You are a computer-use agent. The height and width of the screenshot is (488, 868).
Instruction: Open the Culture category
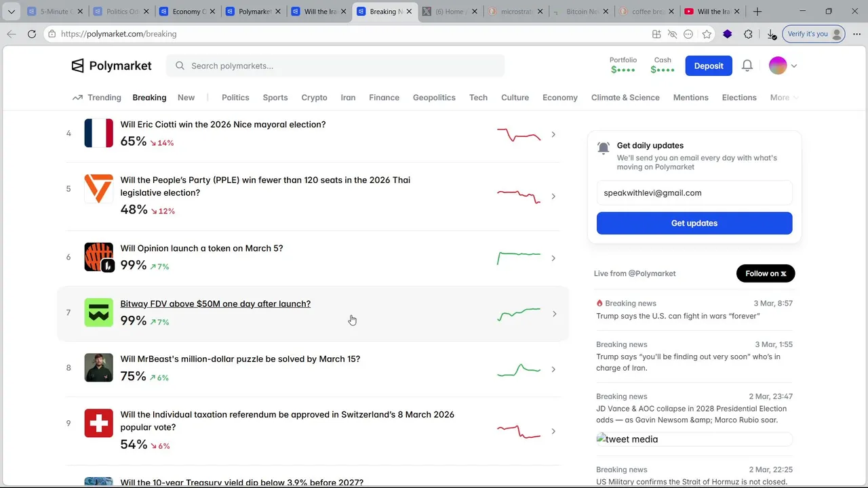coord(515,98)
